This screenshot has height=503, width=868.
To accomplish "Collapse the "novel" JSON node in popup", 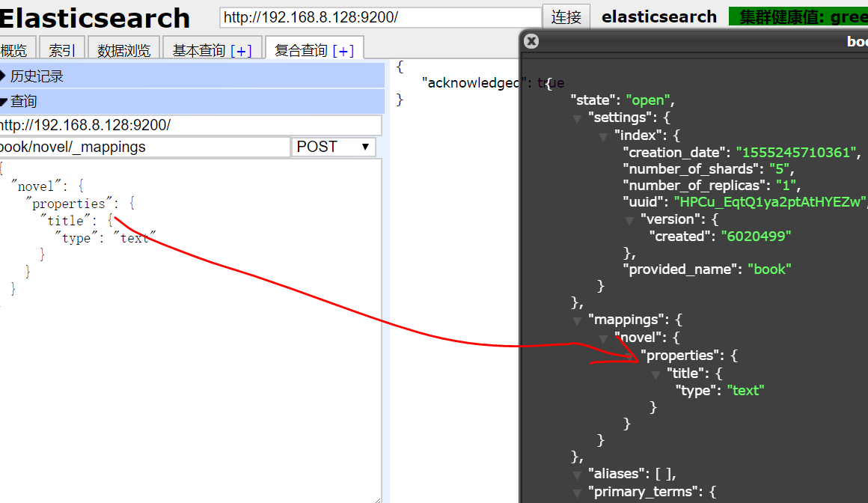I will click(x=603, y=338).
